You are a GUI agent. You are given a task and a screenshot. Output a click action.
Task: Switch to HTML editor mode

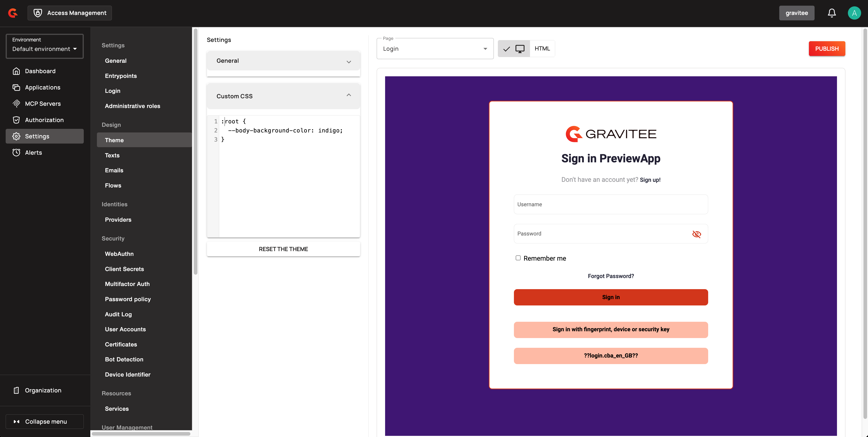pos(542,49)
